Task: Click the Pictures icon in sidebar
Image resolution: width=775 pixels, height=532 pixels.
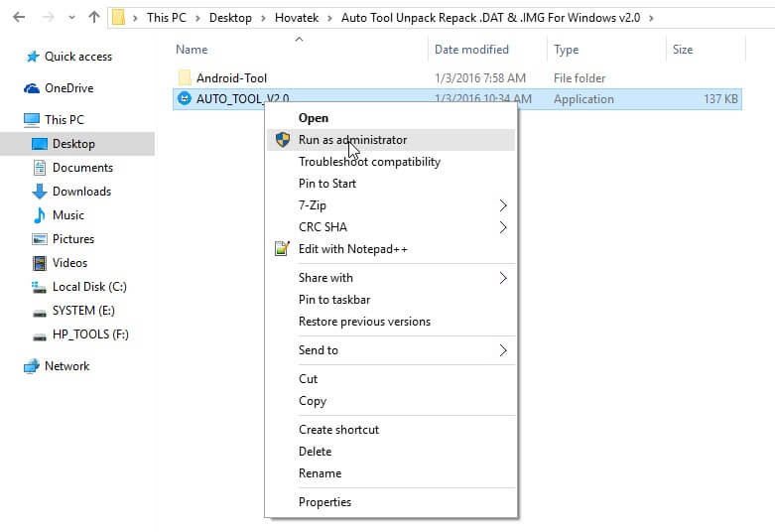Action: tap(40, 239)
